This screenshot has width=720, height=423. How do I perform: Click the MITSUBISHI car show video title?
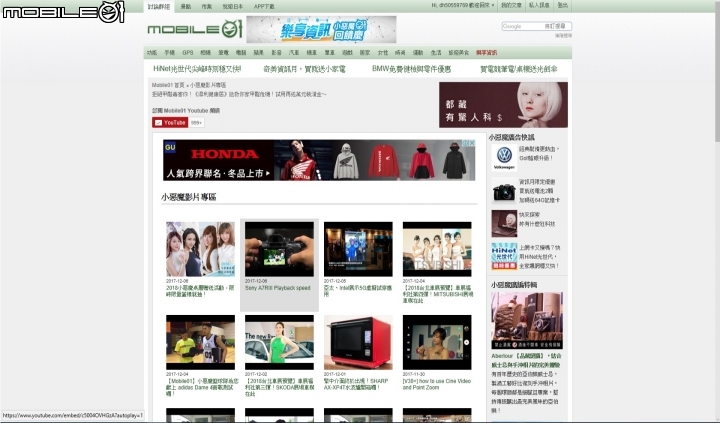[438, 294]
